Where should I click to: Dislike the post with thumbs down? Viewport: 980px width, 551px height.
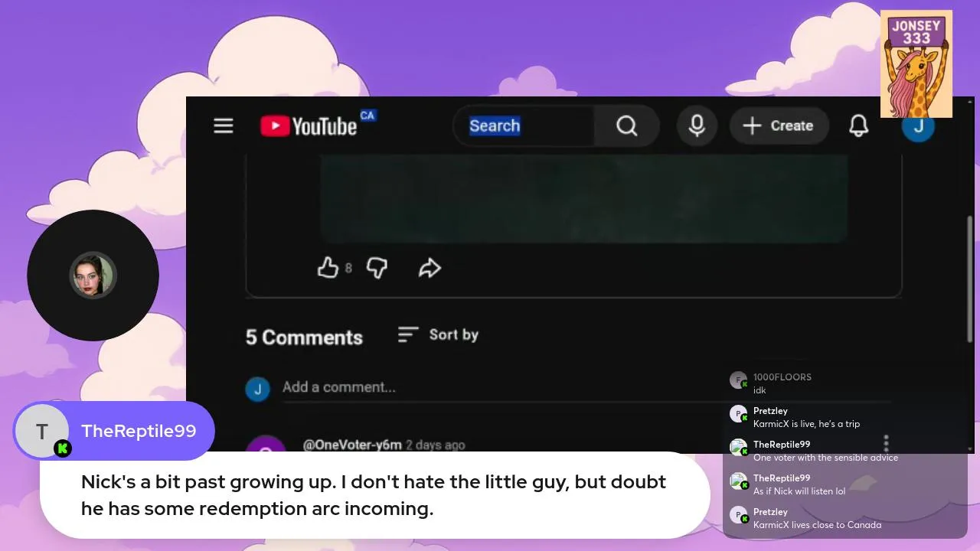377,268
